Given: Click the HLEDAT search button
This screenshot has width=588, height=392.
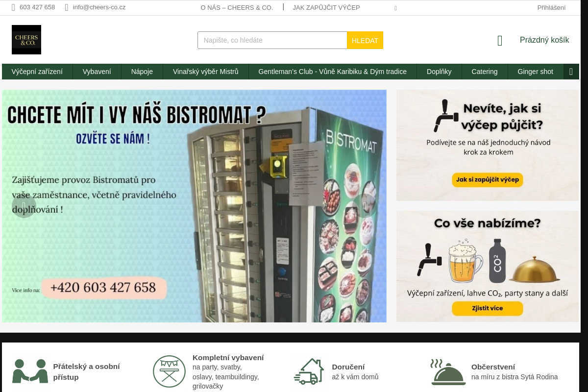Looking at the screenshot, I should tap(365, 40).
